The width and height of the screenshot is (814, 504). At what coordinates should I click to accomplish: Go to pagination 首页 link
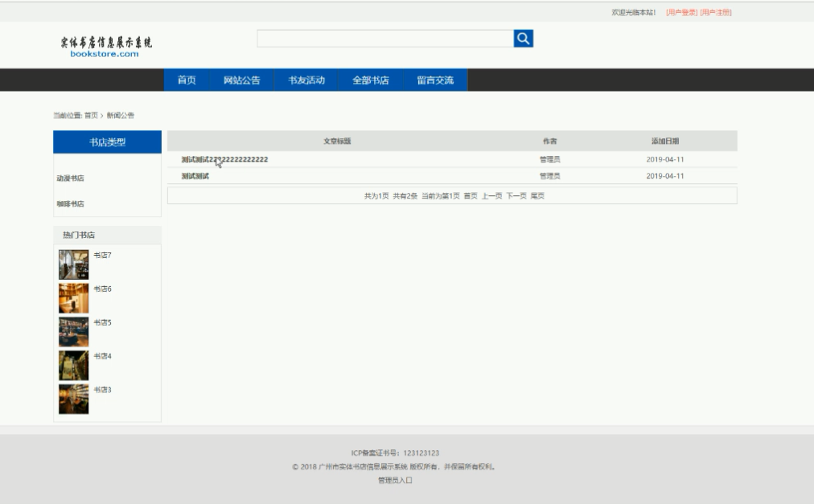click(471, 195)
